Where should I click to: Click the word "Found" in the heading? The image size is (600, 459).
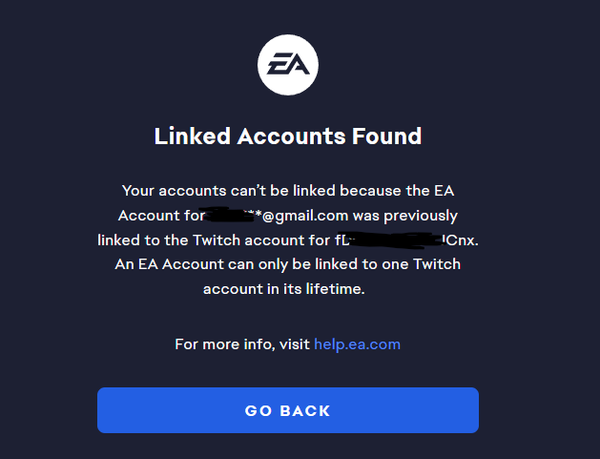tap(386, 136)
